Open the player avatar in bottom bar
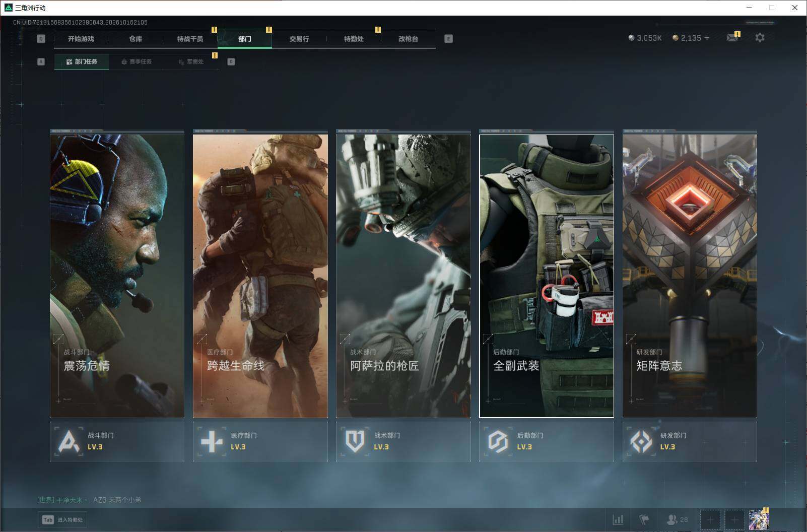The image size is (807, 532). pyautogui.click(x=759, y=519)
